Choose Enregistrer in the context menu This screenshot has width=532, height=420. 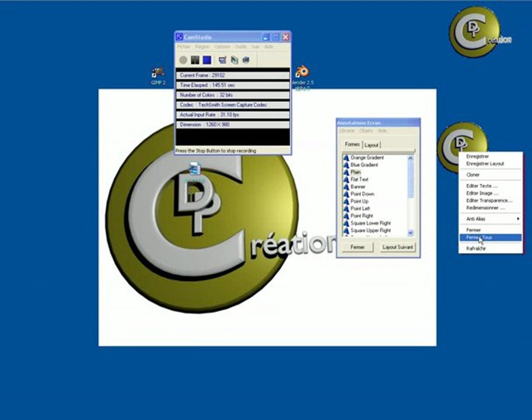point(491,156)
